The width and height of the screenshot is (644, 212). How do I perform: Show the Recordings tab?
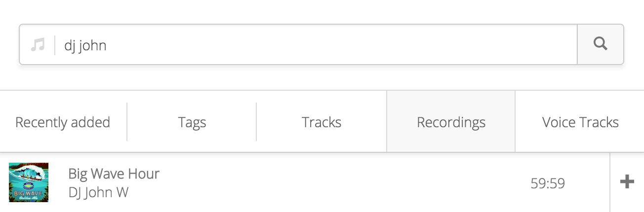[x=451, y=122]
